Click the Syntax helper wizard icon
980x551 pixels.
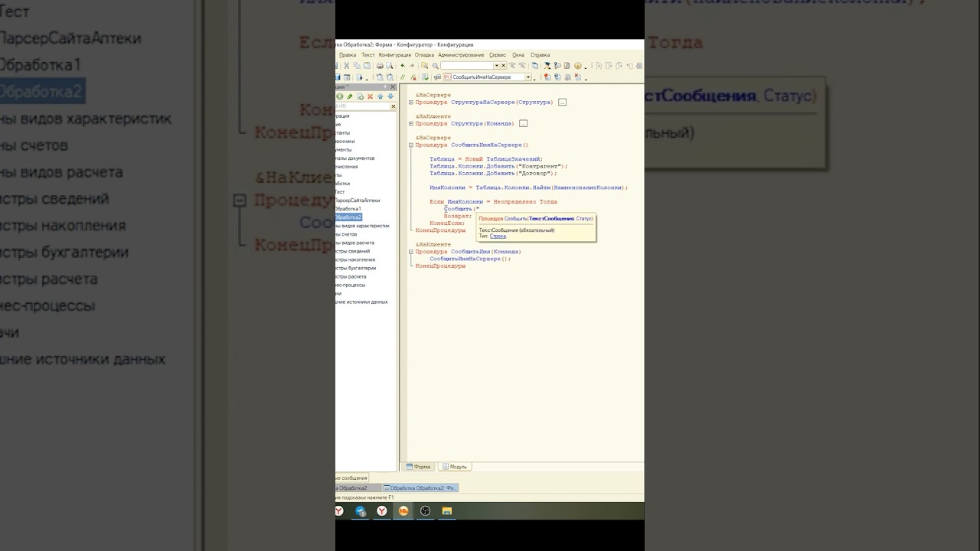(x=547, y=66)
